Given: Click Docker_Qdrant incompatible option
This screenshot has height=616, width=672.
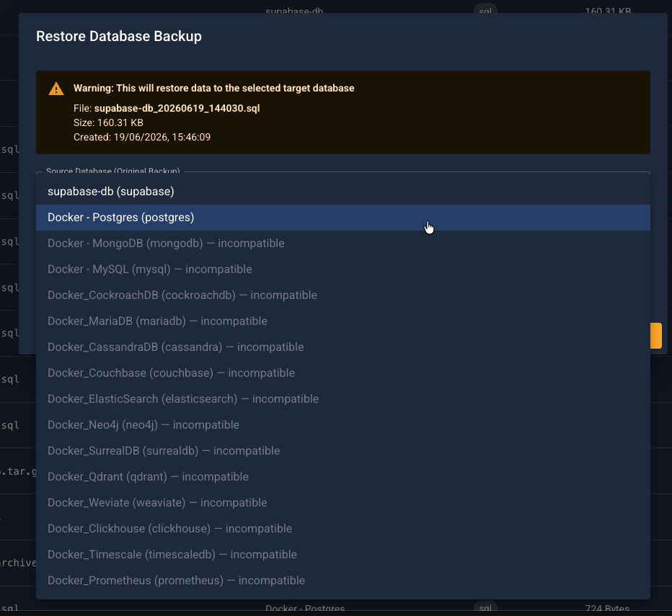Looking at the screenshot, I should pyautogui.click(x=343, y=477).
